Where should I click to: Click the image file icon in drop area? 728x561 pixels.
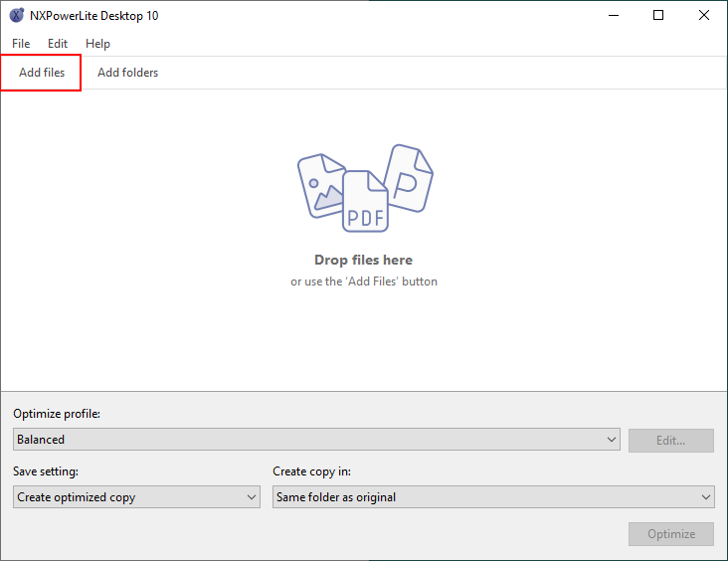pyautogui.click(x=319, y=185)
